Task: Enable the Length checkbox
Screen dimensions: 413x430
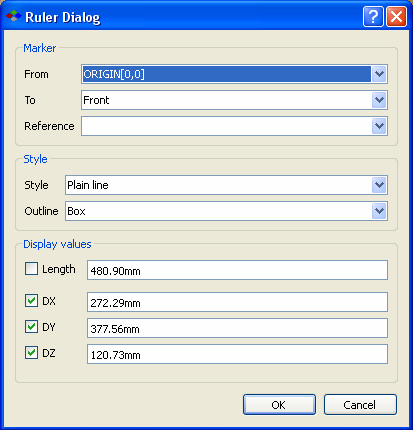Action: 31,269
